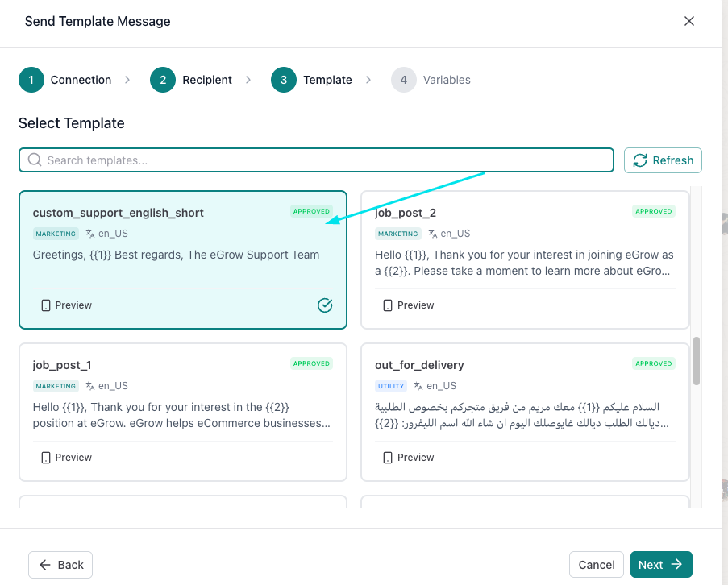Screen dimensions: 728x585
Task: Select the job_post_2 template card
Action: coord(525,259)
